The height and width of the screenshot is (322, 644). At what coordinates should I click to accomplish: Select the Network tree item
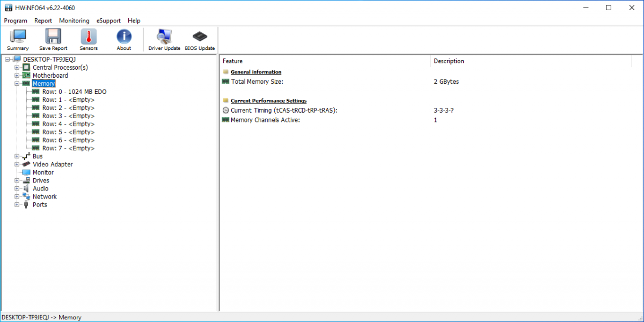[45, 196]
